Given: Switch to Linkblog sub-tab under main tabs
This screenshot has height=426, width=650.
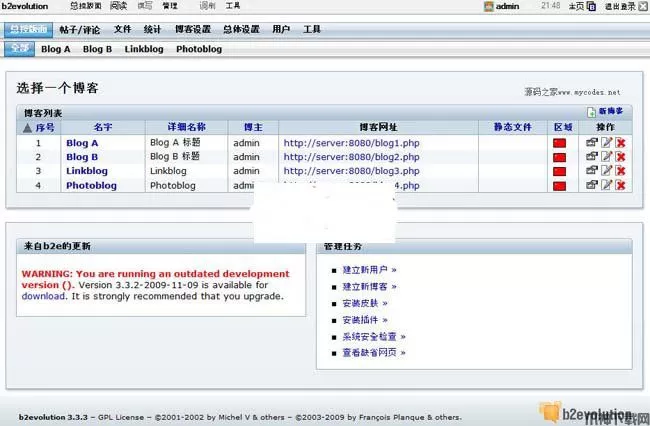Looking at the screenshot, I should pyautogui.click(x=144, y=49).
